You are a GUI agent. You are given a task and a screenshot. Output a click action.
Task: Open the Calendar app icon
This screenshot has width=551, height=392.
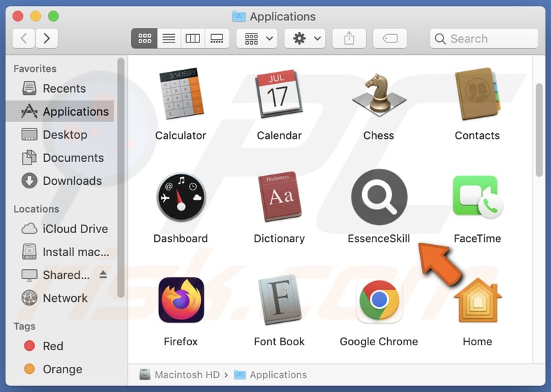[x=280, y=94]
